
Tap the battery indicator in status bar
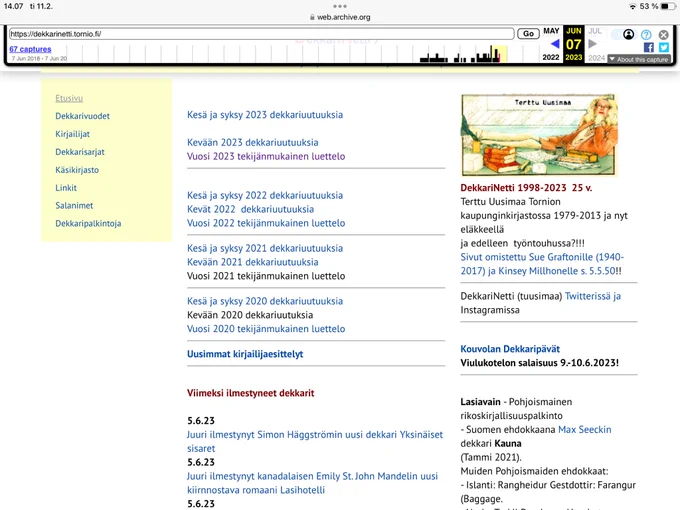(668, 6)
